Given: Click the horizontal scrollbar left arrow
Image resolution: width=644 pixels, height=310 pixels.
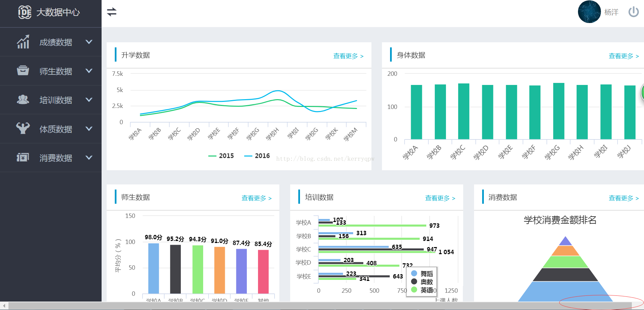Looking at the screenshot, I should pos(4,306).
